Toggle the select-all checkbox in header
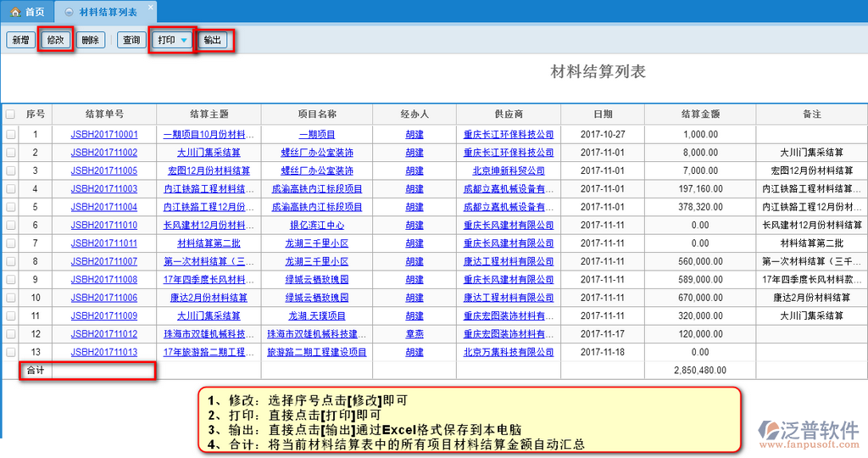This screenshot has width=868, height=458. click(10, 114)
